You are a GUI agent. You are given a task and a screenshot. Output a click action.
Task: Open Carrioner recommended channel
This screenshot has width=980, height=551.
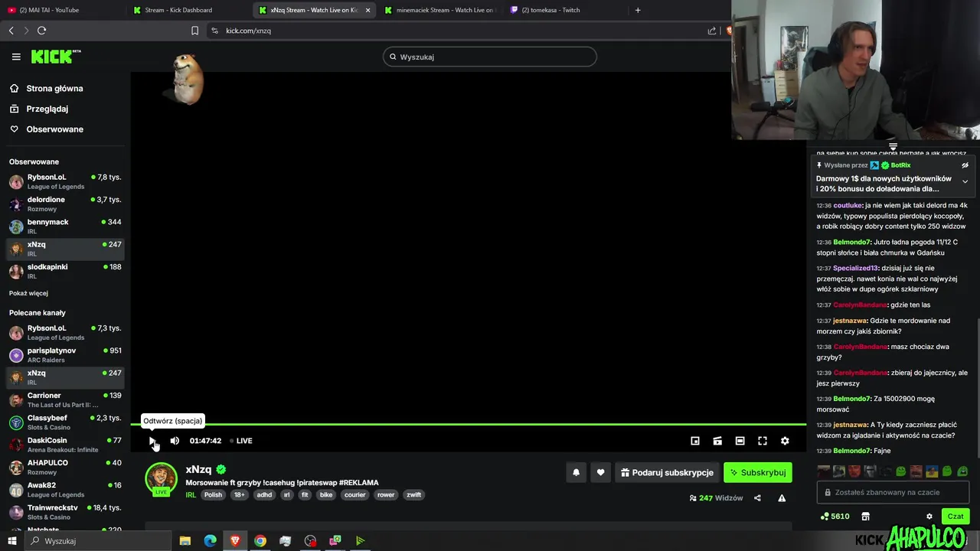(65, 399)
